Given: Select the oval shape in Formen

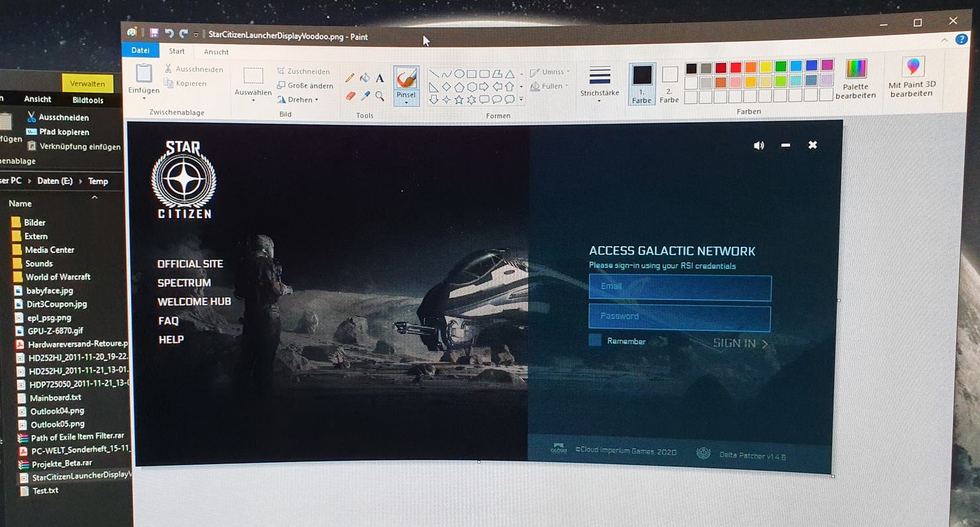Looking at the screenshot, I should pos(459,74).
